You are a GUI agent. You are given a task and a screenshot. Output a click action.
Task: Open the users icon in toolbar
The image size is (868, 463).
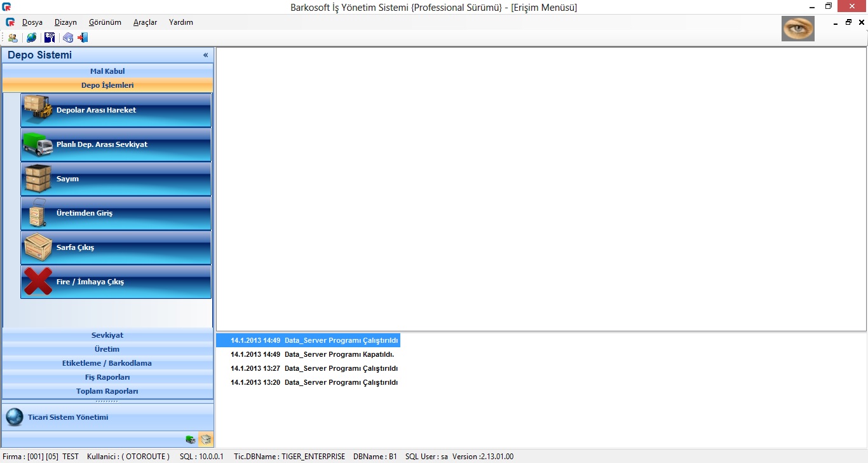(13, 38)
